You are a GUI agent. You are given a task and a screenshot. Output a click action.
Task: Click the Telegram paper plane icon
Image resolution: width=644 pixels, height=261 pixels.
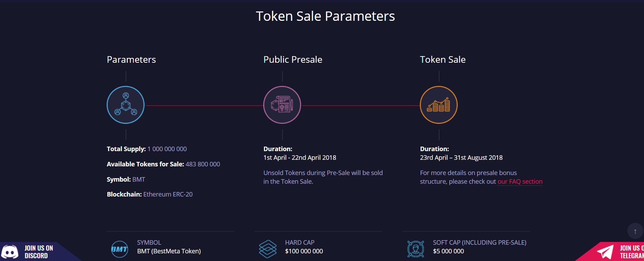[x=606, y=252]
